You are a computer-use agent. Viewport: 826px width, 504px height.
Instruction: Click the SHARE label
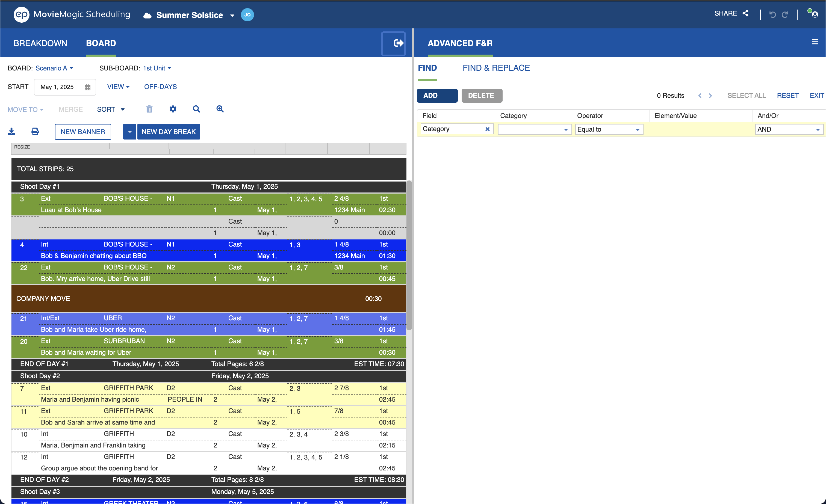(x=725, y=13)
